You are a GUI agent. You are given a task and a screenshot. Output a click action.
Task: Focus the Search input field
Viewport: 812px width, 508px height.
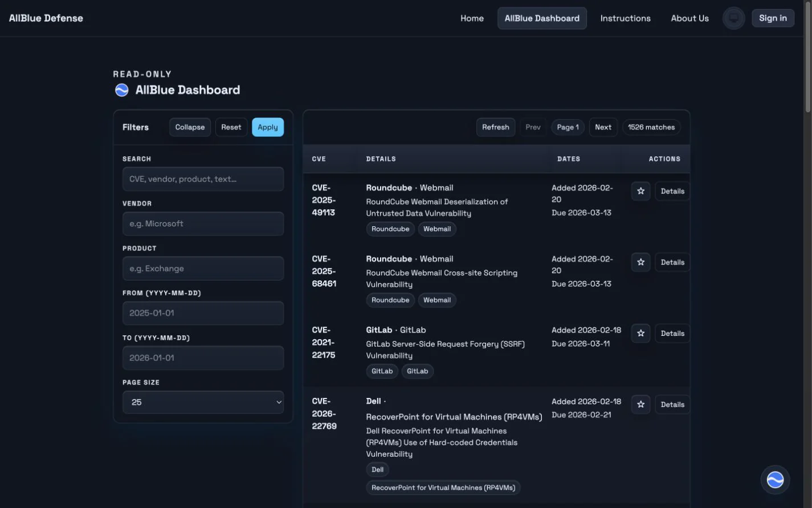pyautogui.click(x=203, y=179)
